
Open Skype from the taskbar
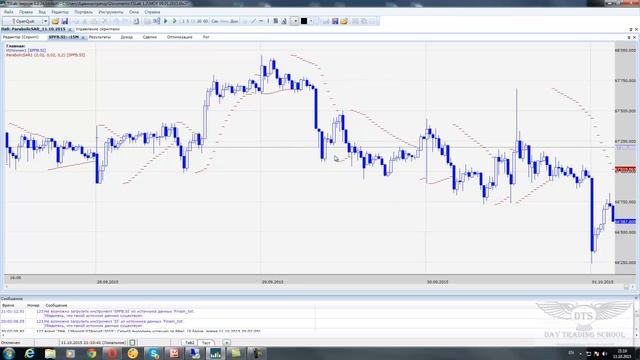tap(153, 353)
